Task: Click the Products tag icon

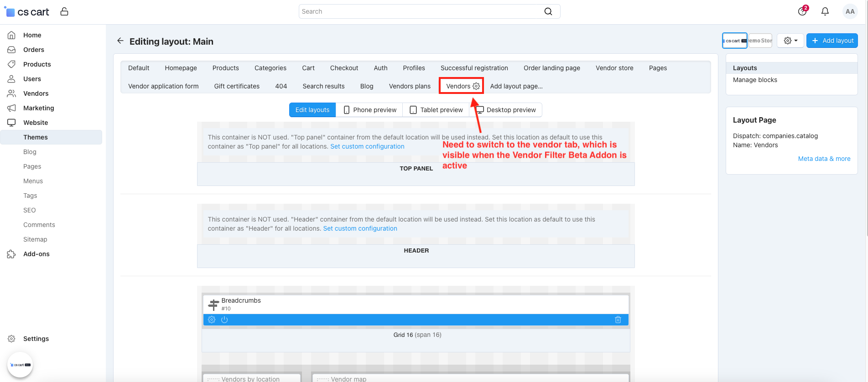Action: coord(12,64)
